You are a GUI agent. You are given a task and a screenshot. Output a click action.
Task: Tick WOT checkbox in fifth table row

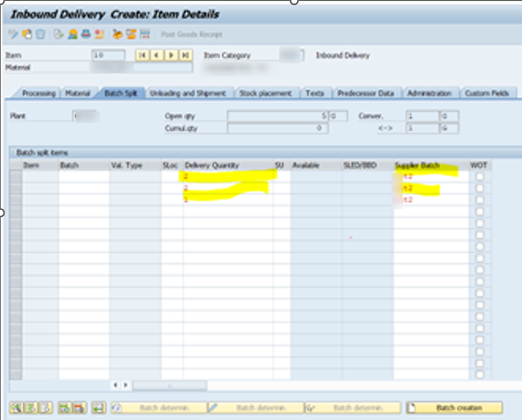480,223
